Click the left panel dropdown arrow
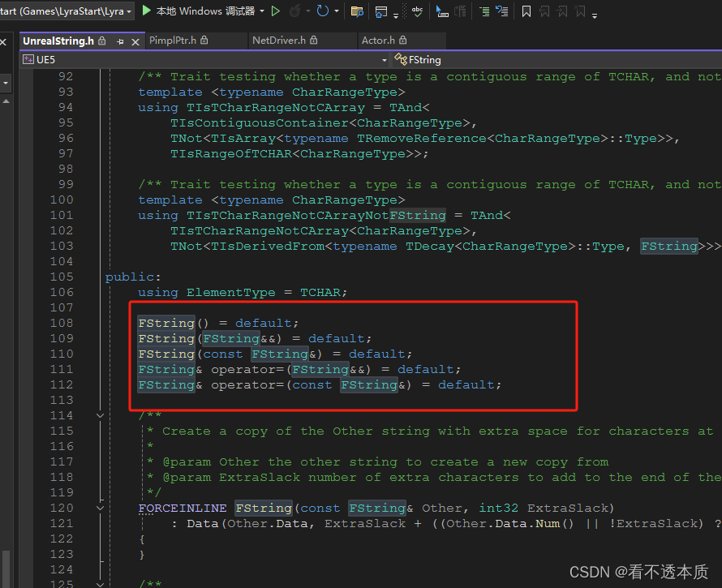Viewport: 722px width, 588px height. point(6,84)
